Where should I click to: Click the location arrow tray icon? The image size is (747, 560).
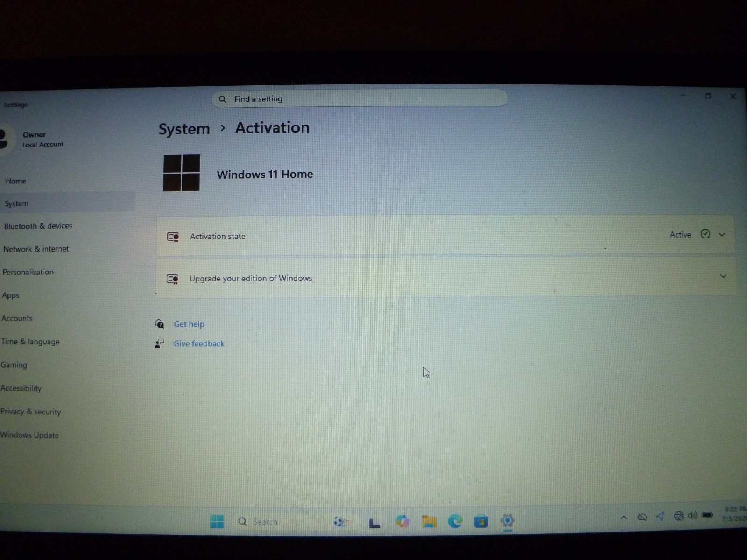pyautogui.click(x=660, y=516)
